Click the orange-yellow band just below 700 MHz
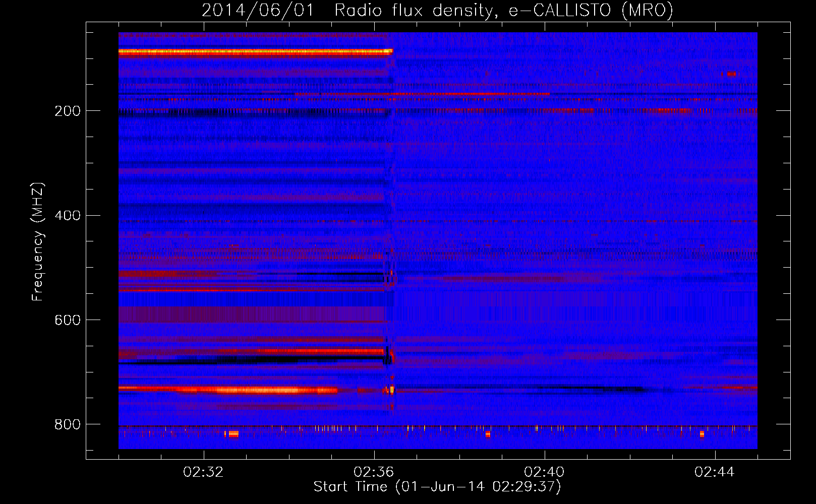The image size is (816, 504). [228, 390]
